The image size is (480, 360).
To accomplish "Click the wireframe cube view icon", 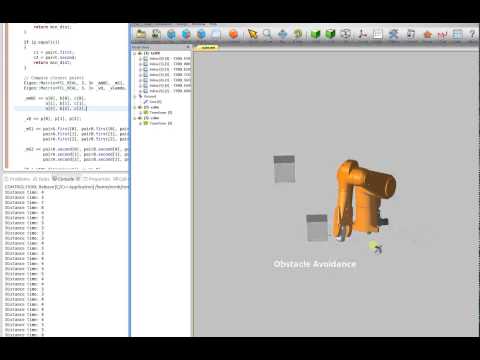I will 346,34.
